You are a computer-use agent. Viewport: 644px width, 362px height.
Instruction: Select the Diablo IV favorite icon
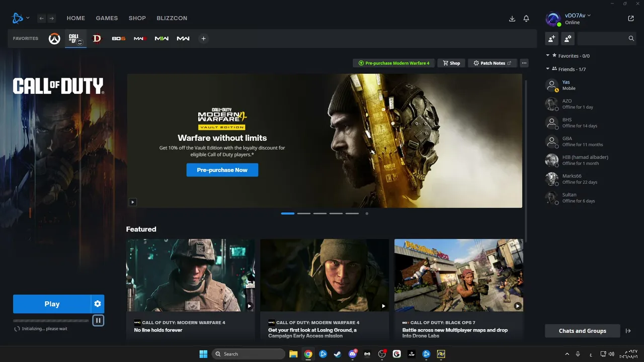pyautogui.click(x=97, y=39)
